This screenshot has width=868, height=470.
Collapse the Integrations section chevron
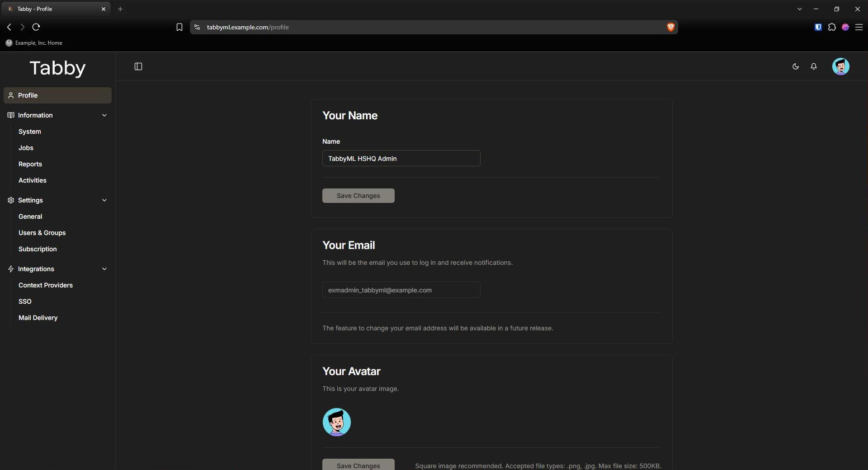tap(104, 269)
